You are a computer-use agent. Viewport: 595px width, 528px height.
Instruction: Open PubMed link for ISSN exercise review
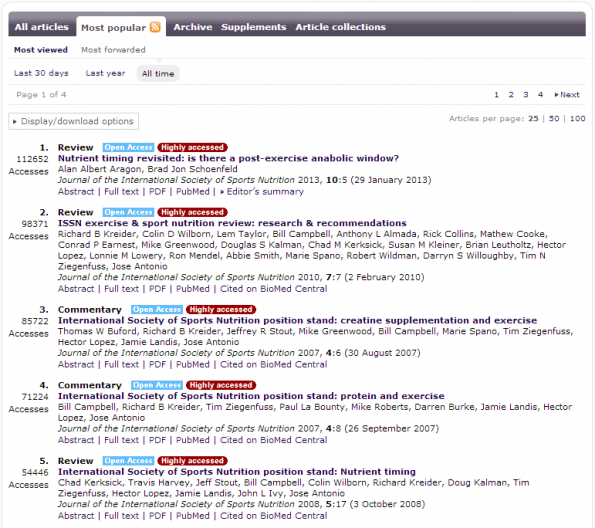click(x=193, y=289)
